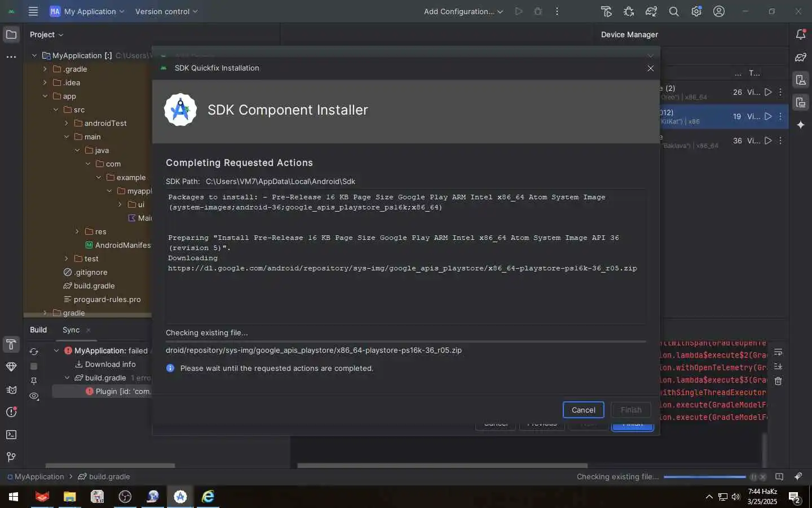Toggle pin tab in Build panel

tap(34, 381)
